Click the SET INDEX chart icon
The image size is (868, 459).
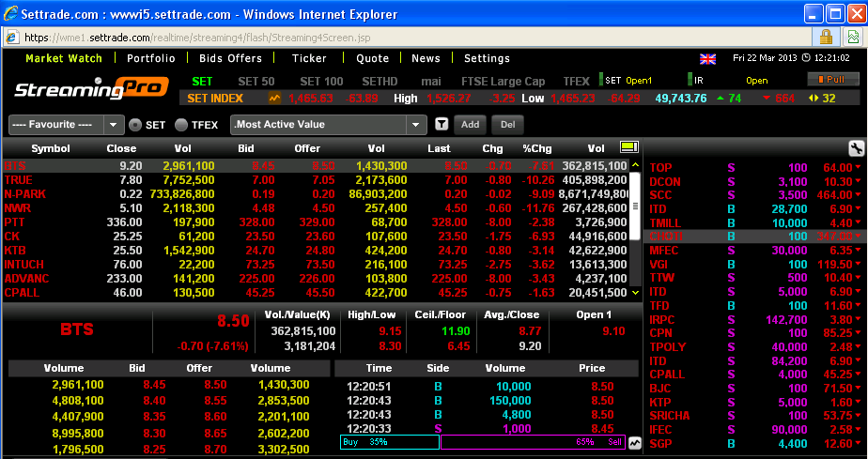pos(274,99)
